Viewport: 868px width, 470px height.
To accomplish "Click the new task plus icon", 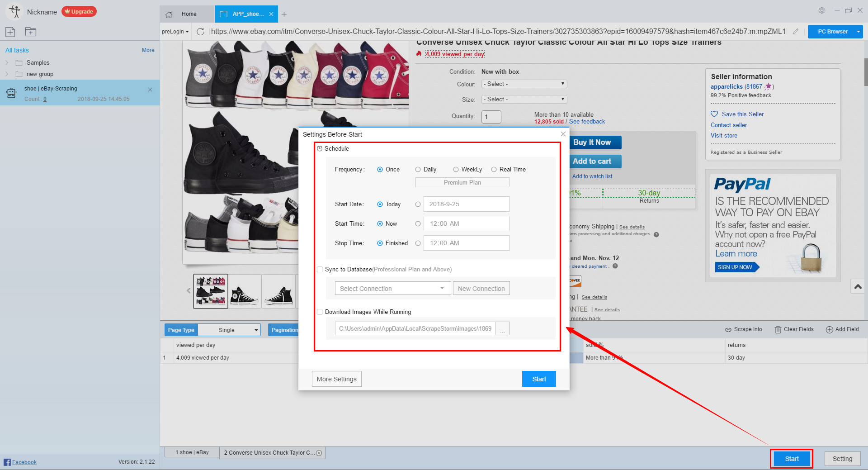I will tap(10, 32).
